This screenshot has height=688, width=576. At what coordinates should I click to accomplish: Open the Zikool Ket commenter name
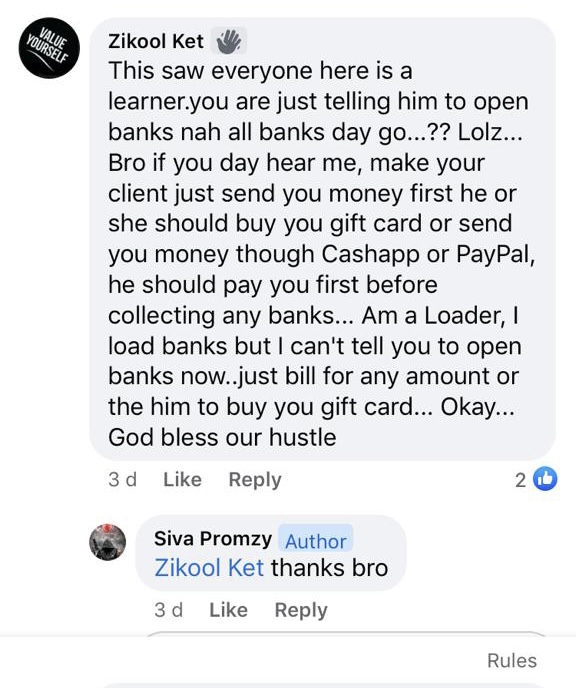(x=156, y=41)
